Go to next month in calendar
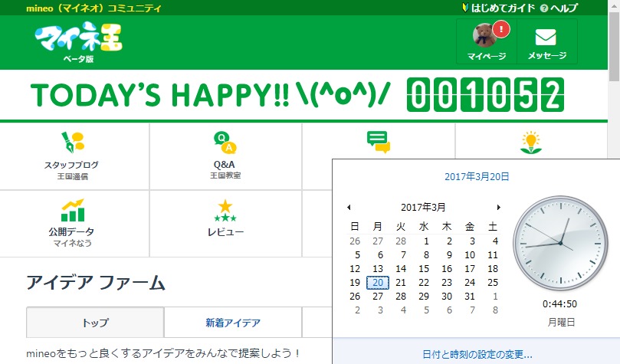Viewport: 620px width, 364px height. coord(499,207)
